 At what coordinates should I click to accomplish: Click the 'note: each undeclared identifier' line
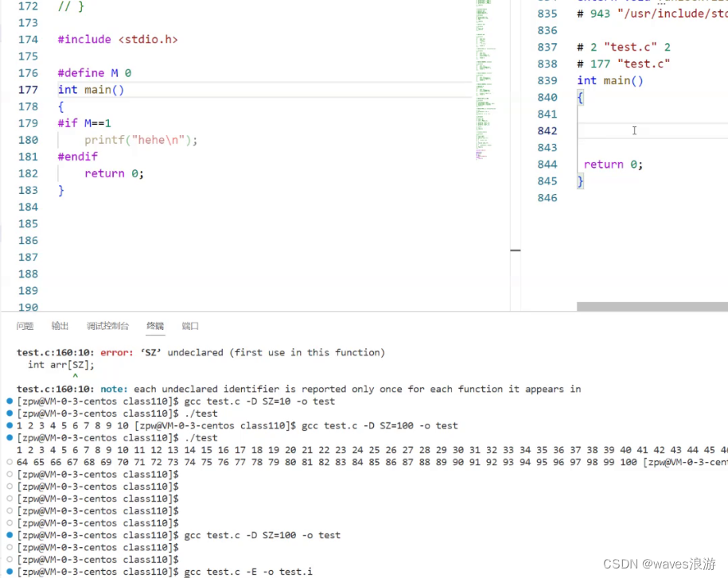click(x=298, y=389)
